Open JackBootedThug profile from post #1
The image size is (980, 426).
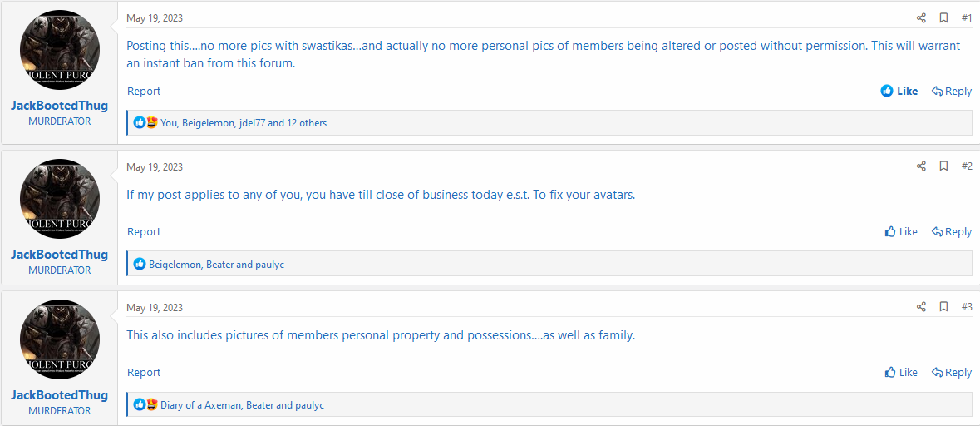59,106
